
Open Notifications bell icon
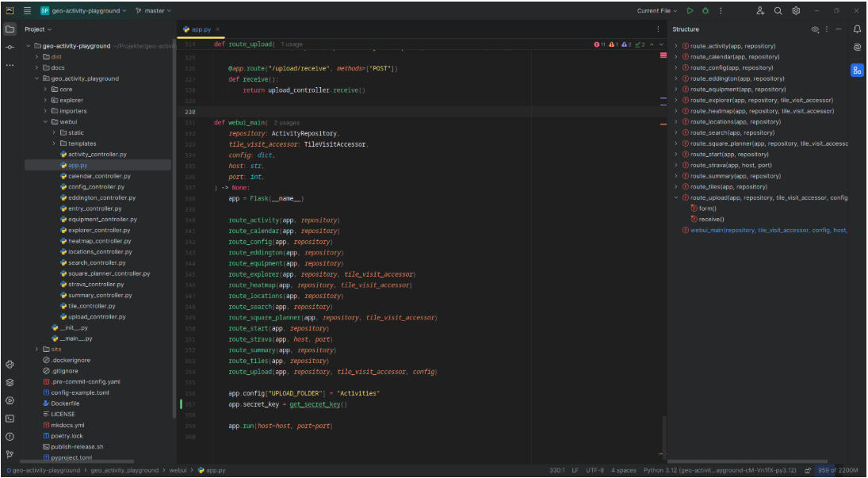pyautogui.click(x=857, y=29)
